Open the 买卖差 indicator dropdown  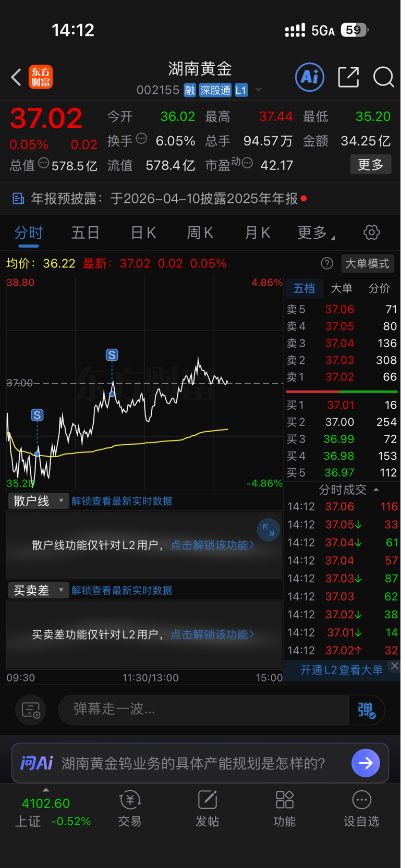click(39, 590)
